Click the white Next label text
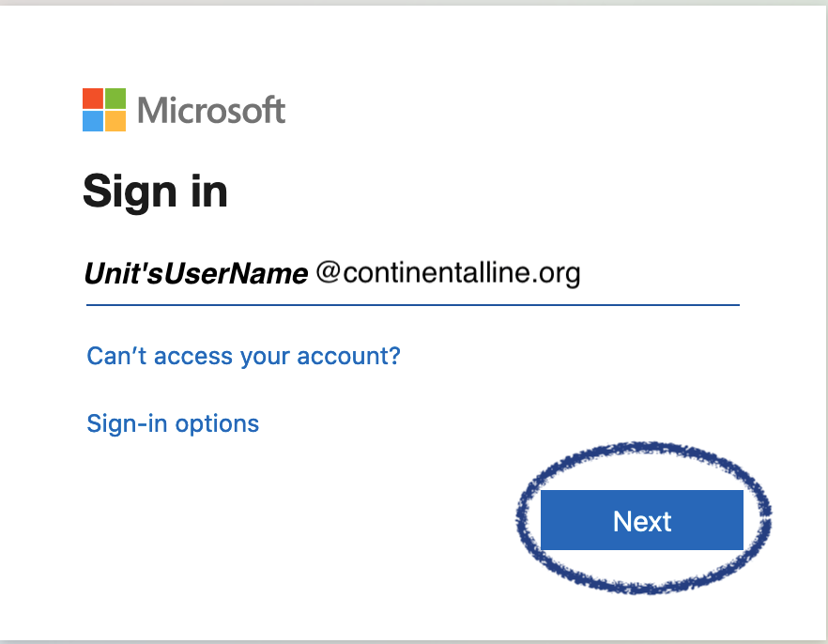 tap(642, 521)
